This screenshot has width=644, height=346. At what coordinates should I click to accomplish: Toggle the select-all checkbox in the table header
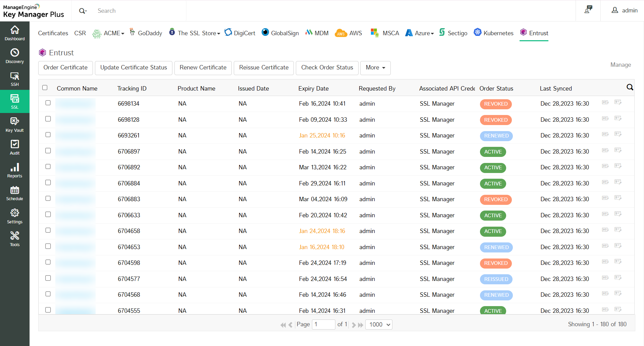(45, 88)
